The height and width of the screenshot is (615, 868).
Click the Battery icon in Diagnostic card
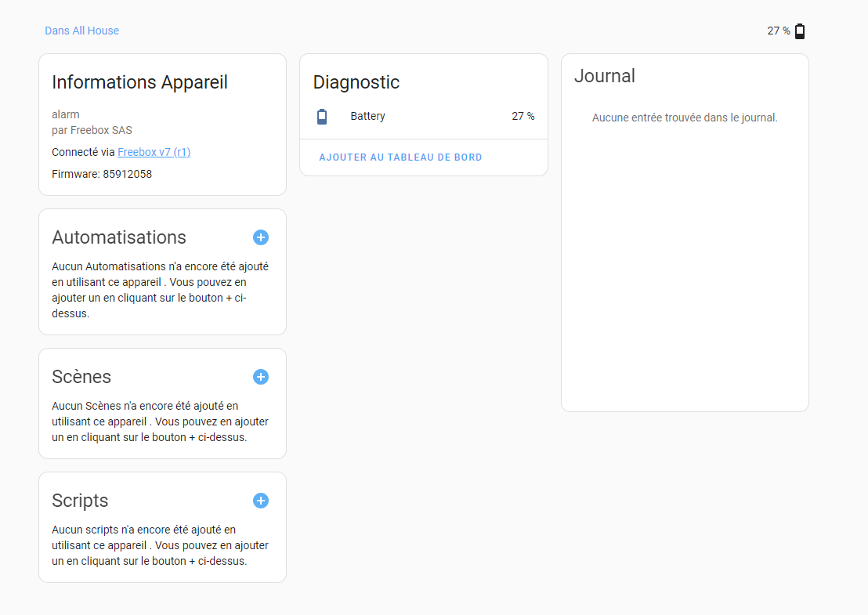coord(322,116)
